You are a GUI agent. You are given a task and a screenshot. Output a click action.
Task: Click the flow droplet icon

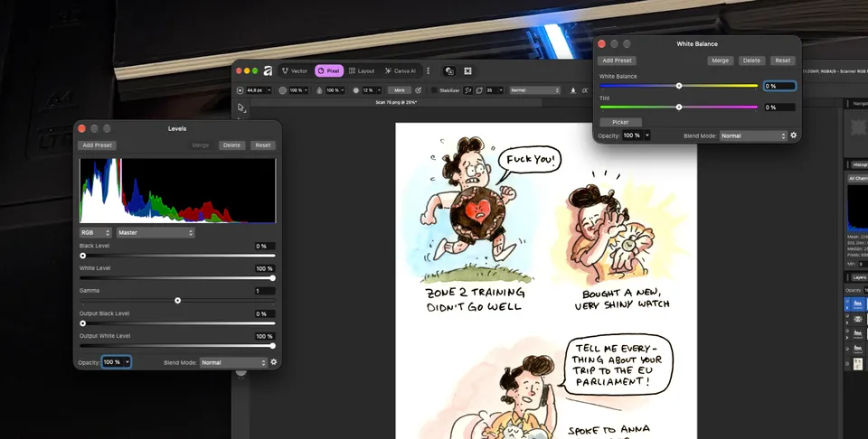(x=319, y=90)
